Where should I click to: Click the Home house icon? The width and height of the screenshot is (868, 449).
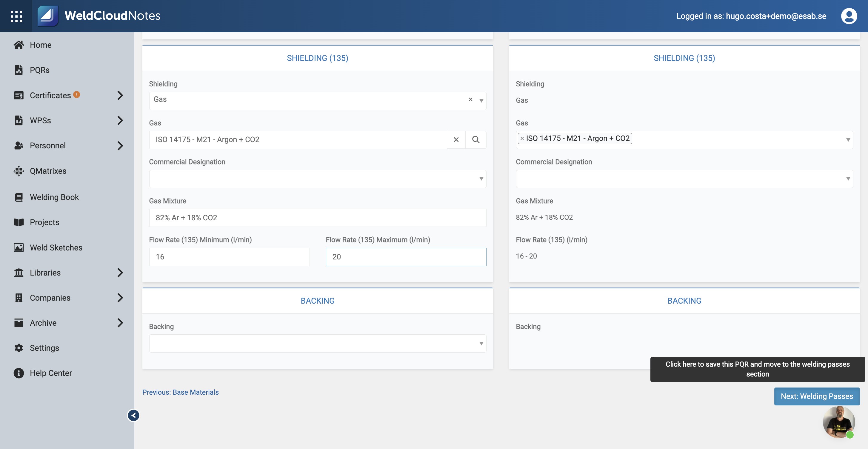click(19, 45)
